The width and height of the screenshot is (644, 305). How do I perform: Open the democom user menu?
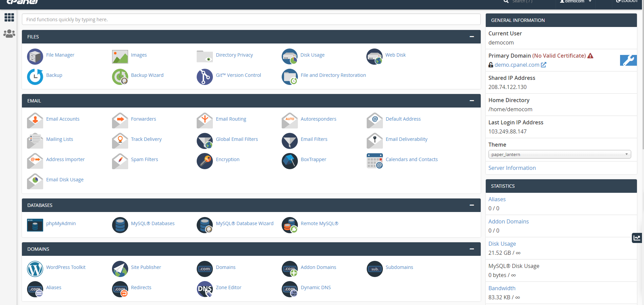[576, 2]
